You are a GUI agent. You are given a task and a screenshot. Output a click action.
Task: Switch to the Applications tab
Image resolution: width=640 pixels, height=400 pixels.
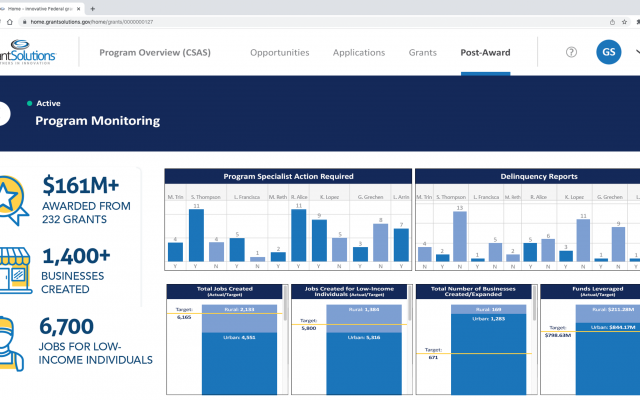coord(358,52)
